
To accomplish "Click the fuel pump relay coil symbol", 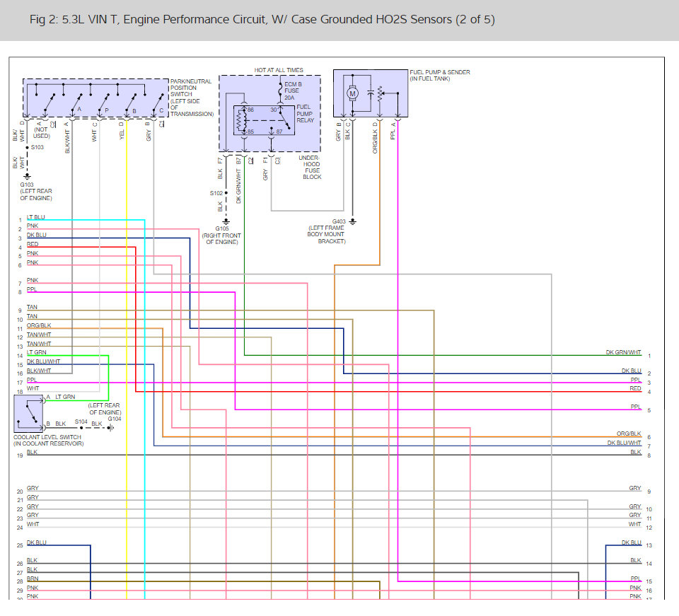I will (x=242, y=121).
